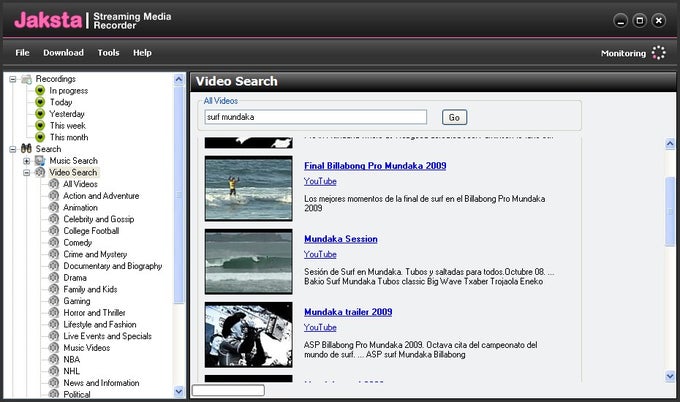Select Live Events and Specials category
The height and width of the screenshot is (402, 680).
[x=108, y=336]
